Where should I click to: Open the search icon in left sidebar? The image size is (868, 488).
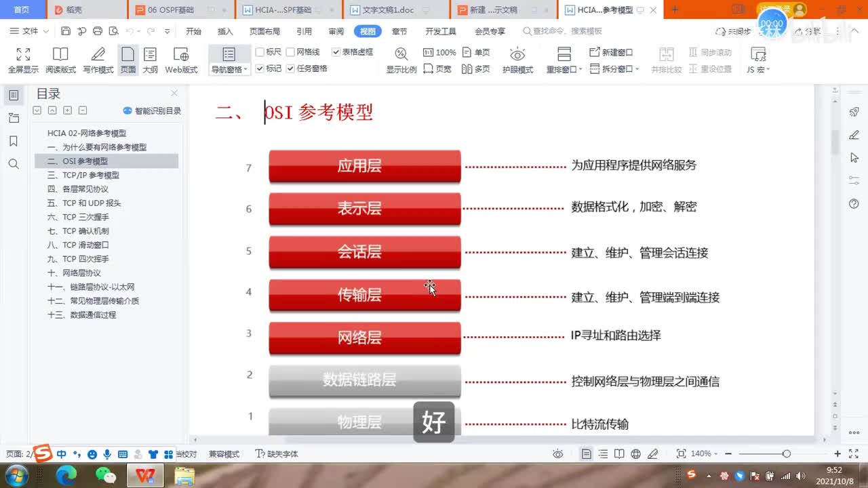pos(14,164)
